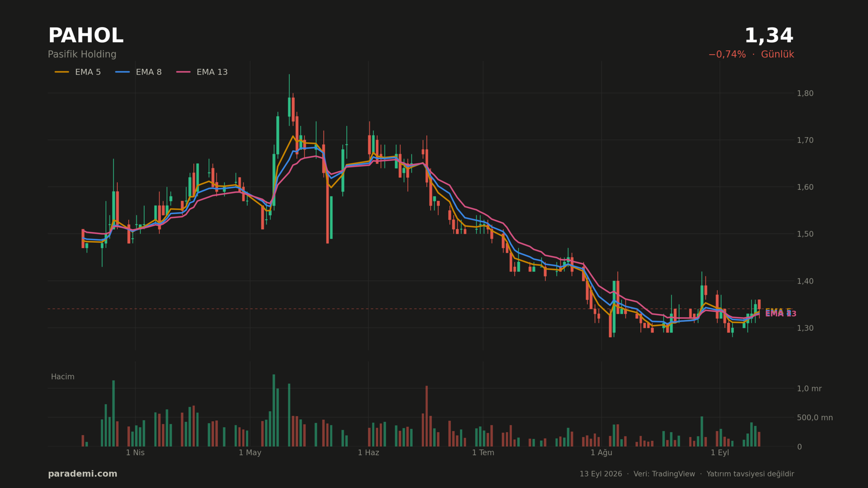Click the current price 1,34

point(769,36)
